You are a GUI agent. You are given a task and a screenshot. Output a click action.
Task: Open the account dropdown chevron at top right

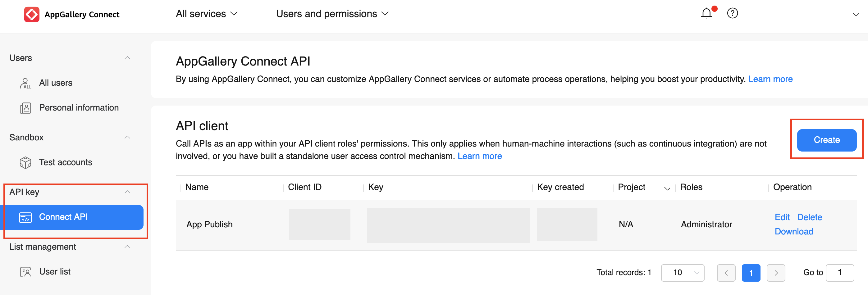[x=856, y=15]
